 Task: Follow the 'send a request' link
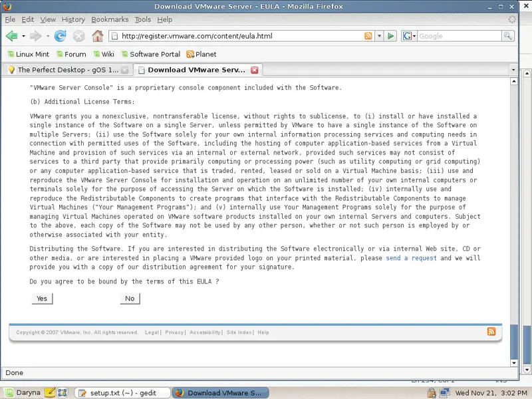pyautogui.click(x=411, y=258)
